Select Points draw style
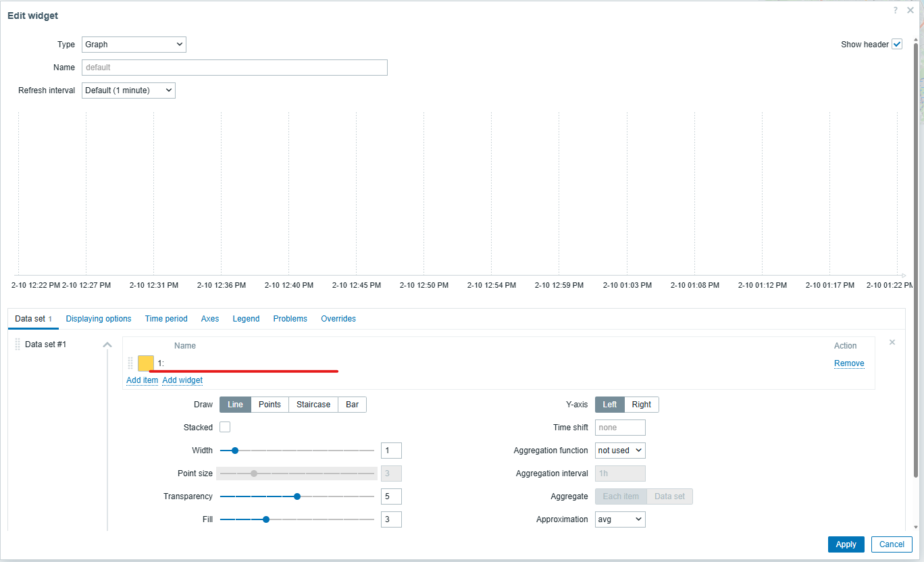 coord(269,405)
